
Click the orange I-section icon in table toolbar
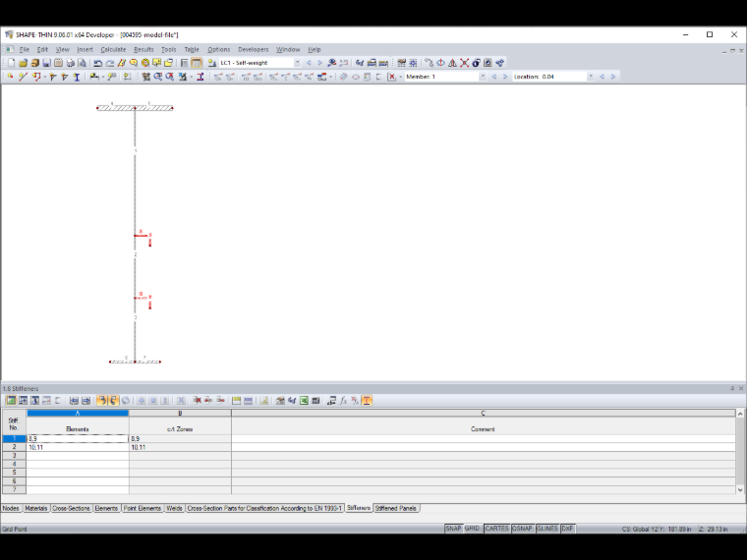coord(367,401)
